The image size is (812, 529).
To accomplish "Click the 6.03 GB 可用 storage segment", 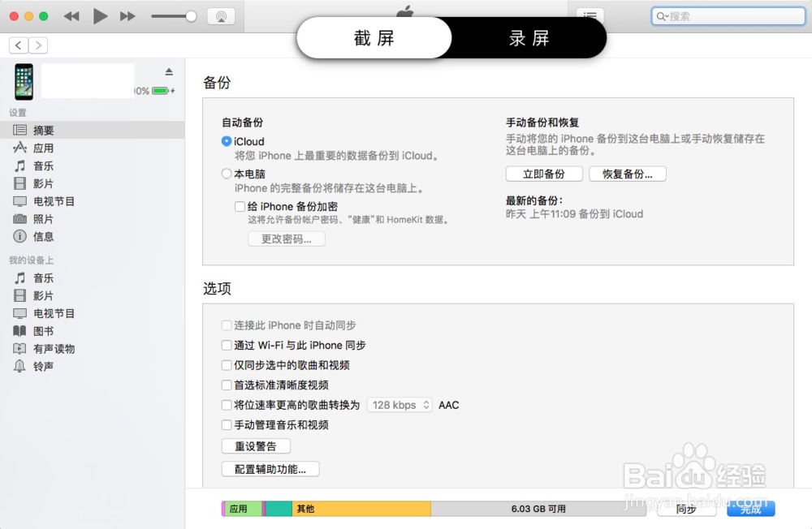I will pos(538,509).
